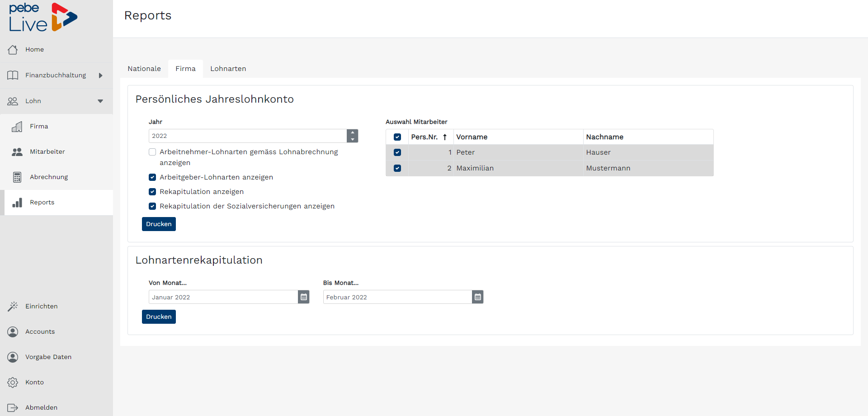The height and width of the screenshot is (416, 868).
Task: Click the Einrichten magic wand icon
Action: (x=13, y=307)
